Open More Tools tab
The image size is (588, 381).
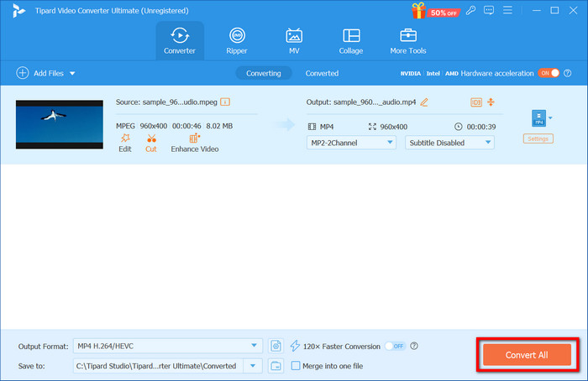click(x=408, y=41)
